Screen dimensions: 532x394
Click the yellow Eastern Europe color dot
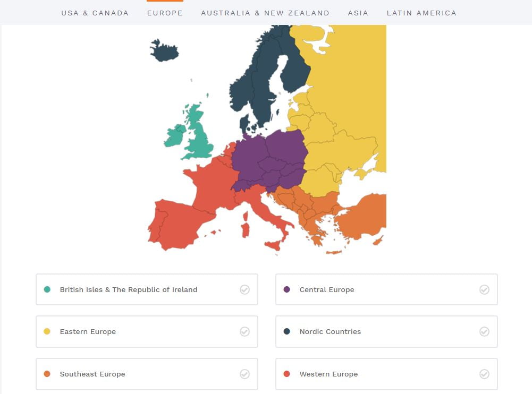(x=47, y=331)
